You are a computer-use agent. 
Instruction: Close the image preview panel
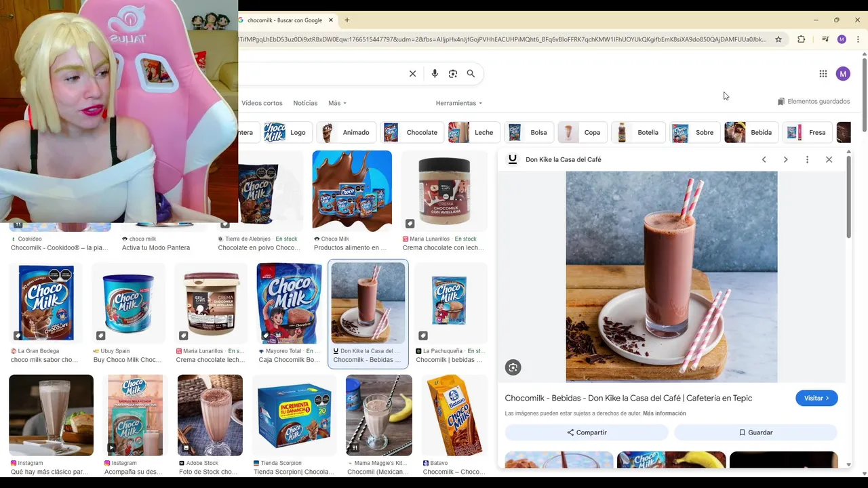(829, 159)
